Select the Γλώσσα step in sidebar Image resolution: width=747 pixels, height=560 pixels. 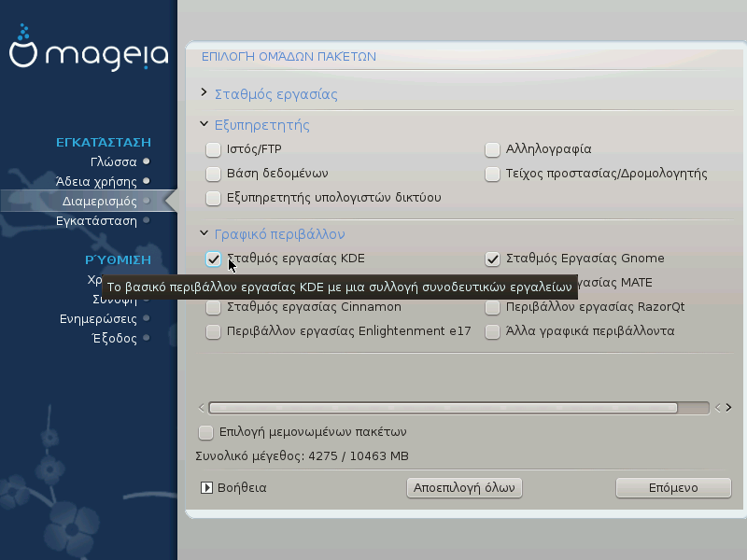[113, 161]
